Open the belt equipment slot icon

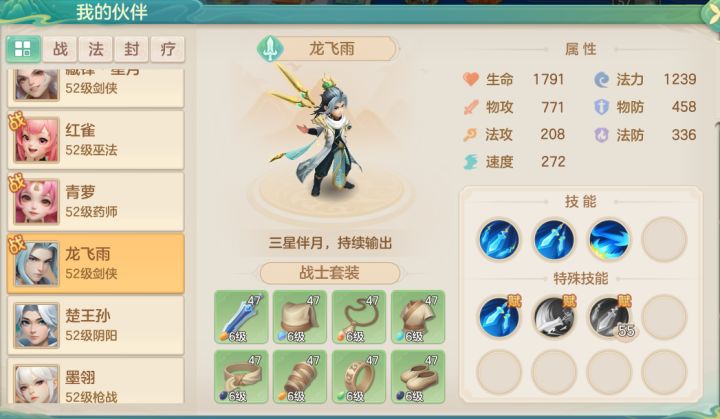click(241, 376)
